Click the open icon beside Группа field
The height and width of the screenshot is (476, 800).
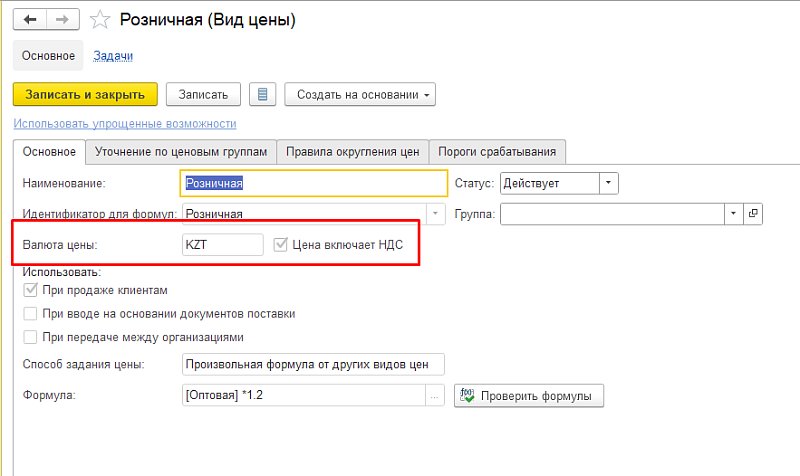754,213
